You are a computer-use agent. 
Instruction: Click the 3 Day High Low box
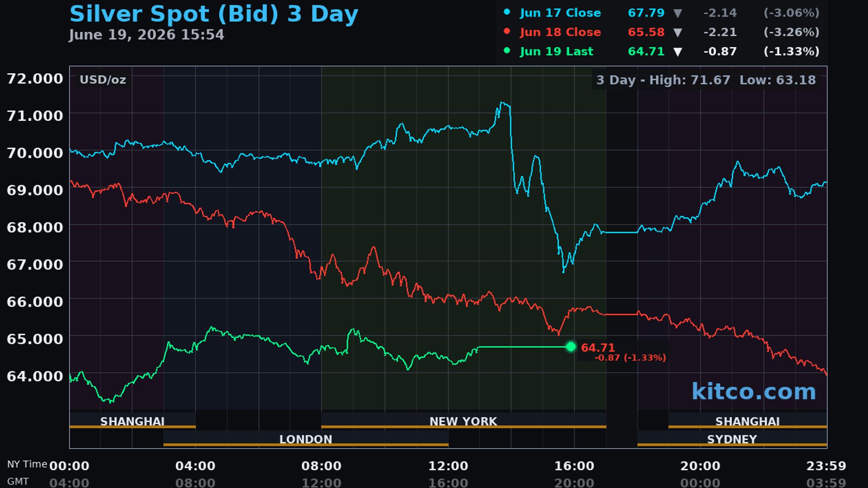(x=706, y=80)
